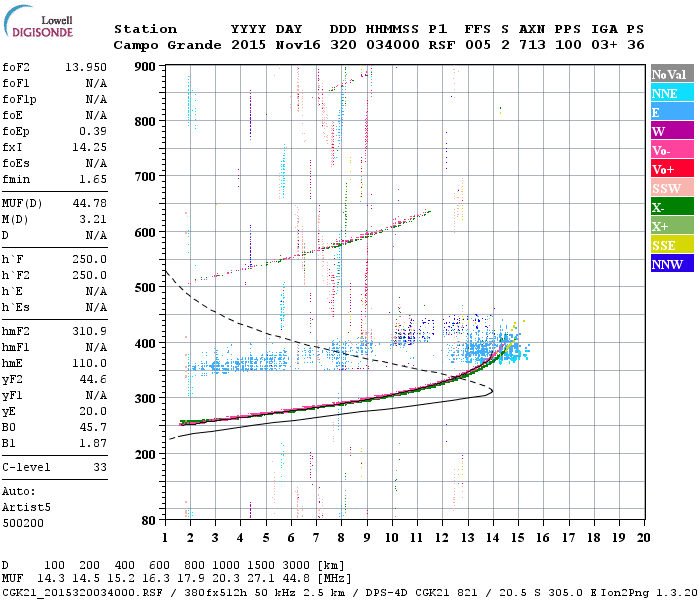Click the W purple legend swatch
Image resolution: width=700 pixels, height=600 pixels.
click(672, 131)
